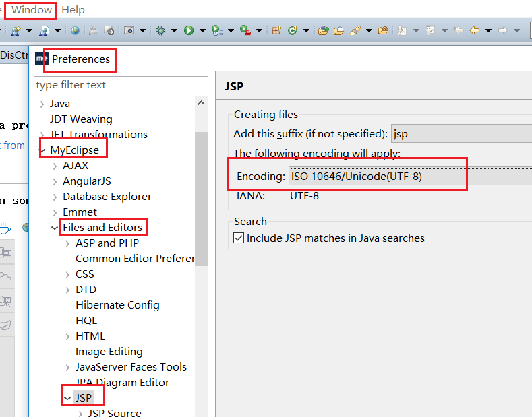This screenshot has width=532, height=417.
Task: Run the application with green play icon
Action: (x=189, y=31)
